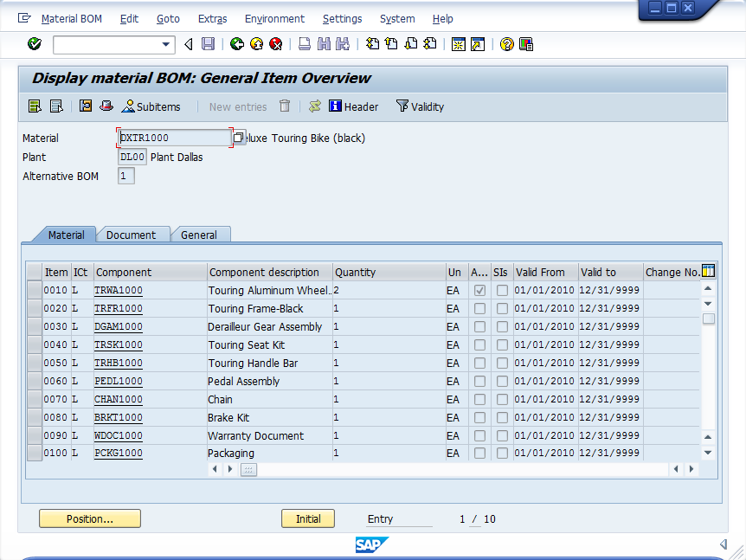
Task: Click the greyed-out Delete trash icon
Action: [285, 106]
